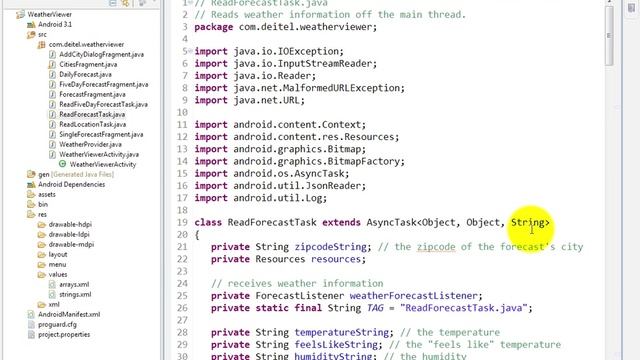640x360 pixels.
Task: Select the values folder
Action: pyautogui.click(x=58, y=274)
